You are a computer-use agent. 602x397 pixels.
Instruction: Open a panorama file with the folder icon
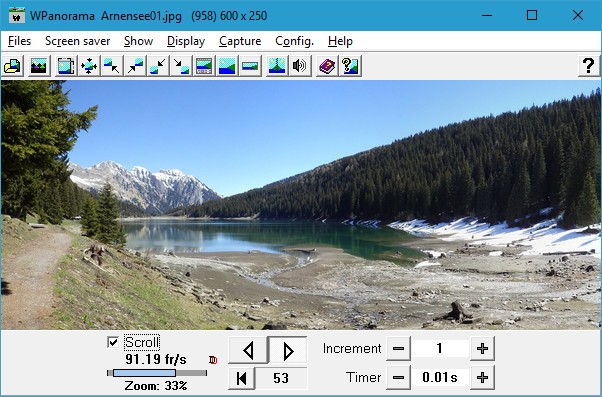[x=13, y=66]
